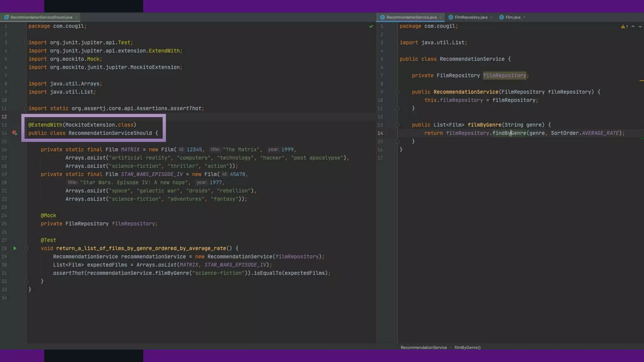This screenshot has height=362, width=644.
Task: Collapse the test method body at line 28
Action: tap(26, 248)
